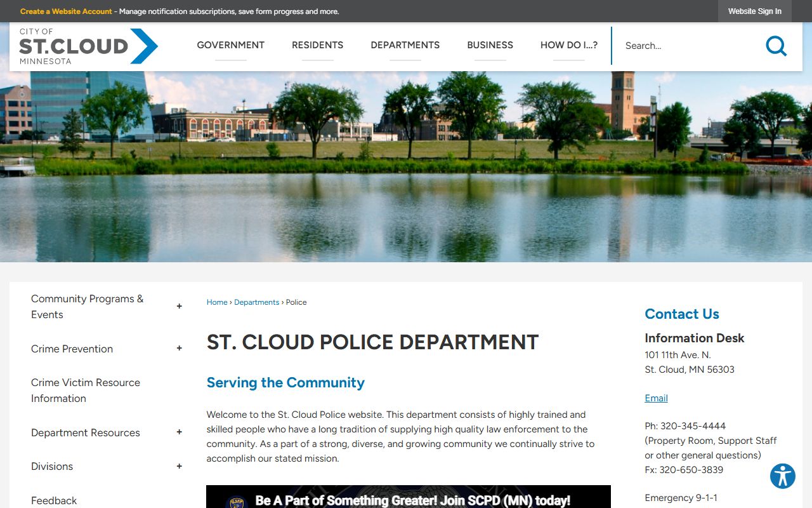Expand the Divisions plus sign
812x508 pixels.
[179, 466]
